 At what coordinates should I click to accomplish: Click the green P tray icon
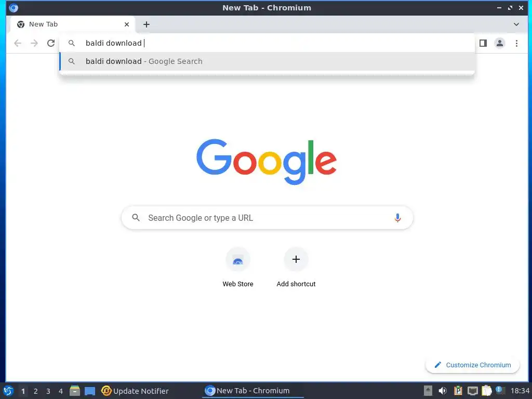pyautogui.click(x=458, y=391)
